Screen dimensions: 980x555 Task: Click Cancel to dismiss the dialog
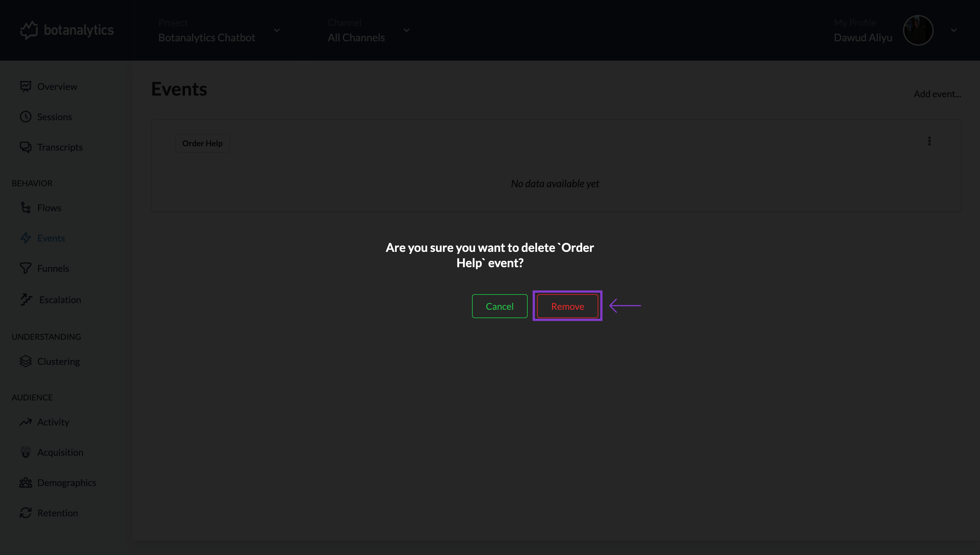[x=499, y=306]
